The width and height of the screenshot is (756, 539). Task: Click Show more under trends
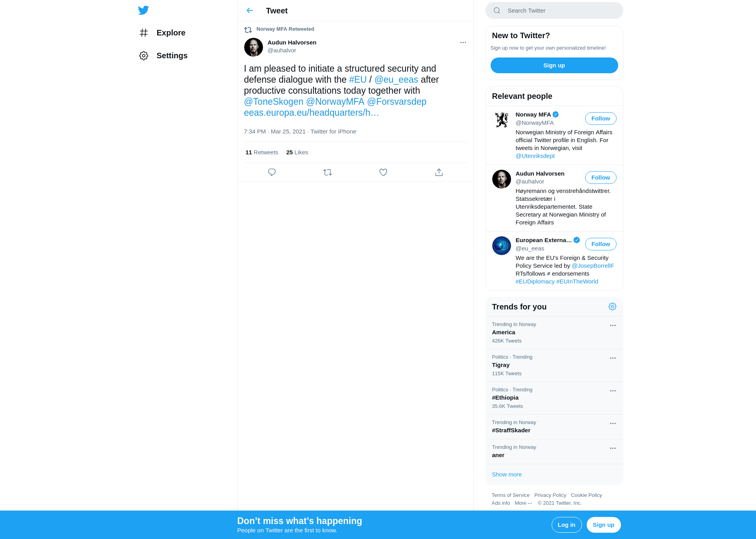(x=506, y=474)
